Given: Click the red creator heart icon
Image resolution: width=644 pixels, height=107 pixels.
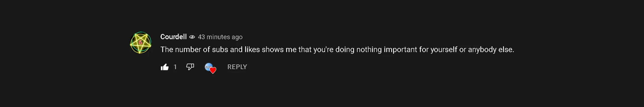Looking at the screenshot, I should pyautogui.click(x=213, y=70).
